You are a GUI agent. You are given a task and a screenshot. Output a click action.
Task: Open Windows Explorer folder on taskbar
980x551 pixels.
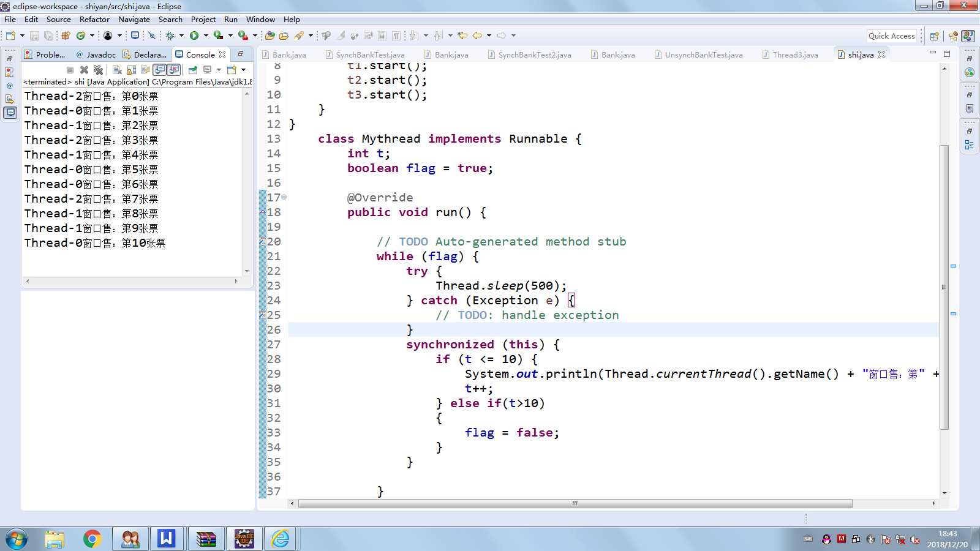click(55, 539)
